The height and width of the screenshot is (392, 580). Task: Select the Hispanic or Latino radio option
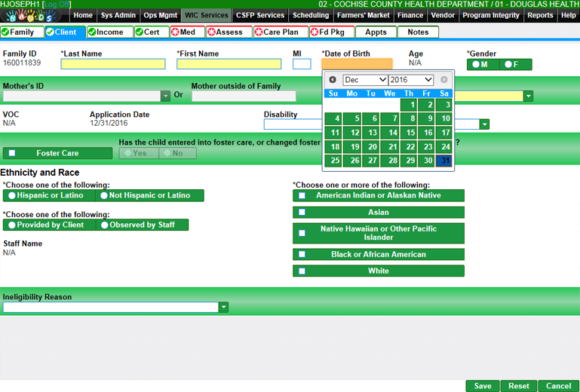coord(12,195)
